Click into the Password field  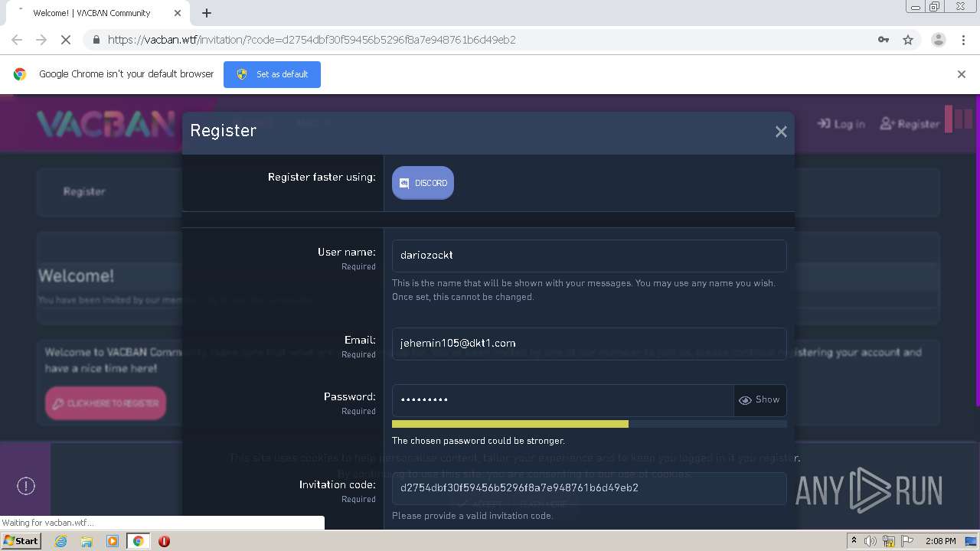point(563,399)
